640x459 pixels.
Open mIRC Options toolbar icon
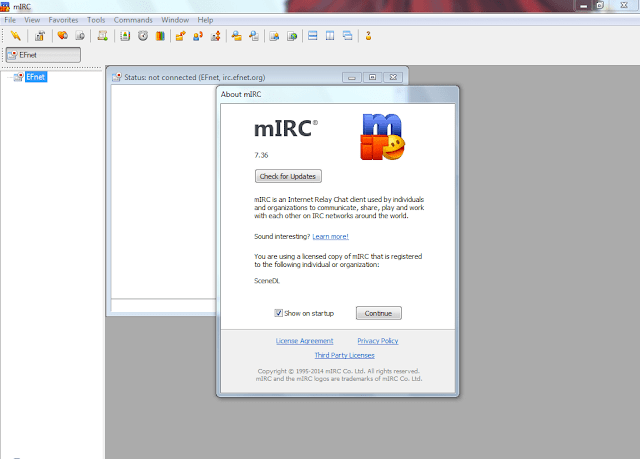[x=40, y=36]
